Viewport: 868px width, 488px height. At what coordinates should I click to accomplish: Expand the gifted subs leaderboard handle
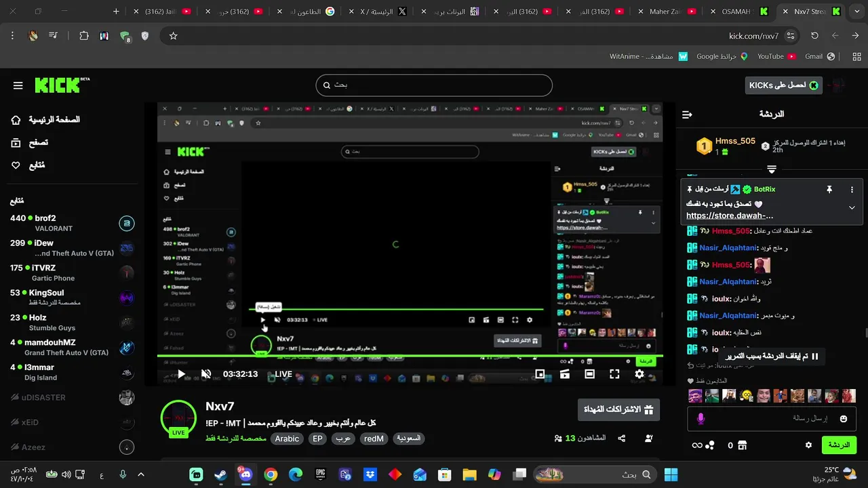tap(772, 169)
